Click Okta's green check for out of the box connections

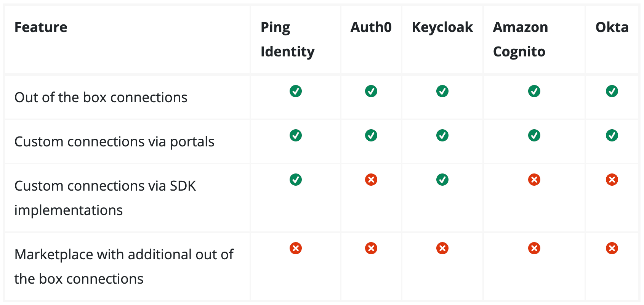pos(612,91)
